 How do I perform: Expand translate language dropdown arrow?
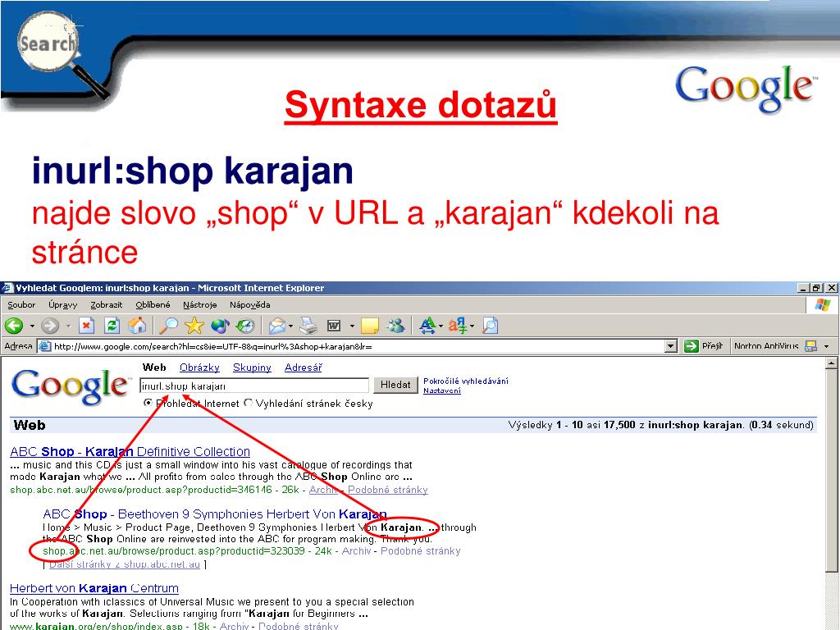472,326
